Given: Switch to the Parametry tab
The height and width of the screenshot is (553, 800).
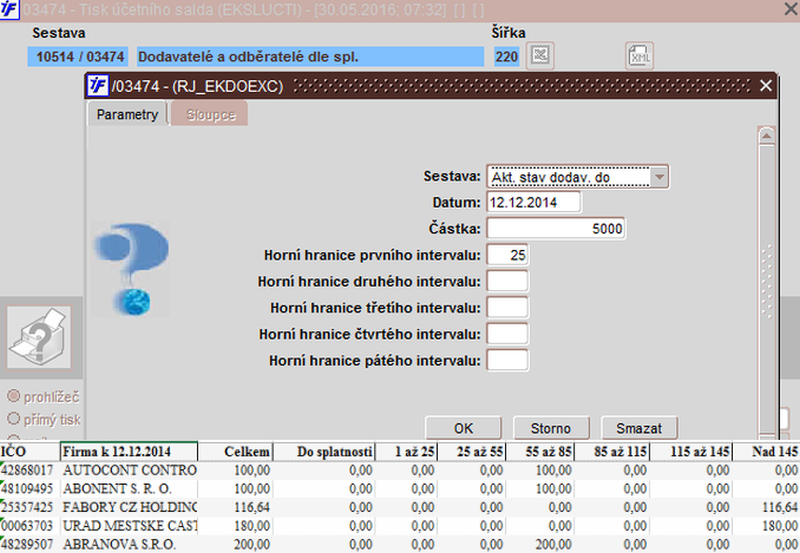Looking at the screenshot, I should (x=127, y=114).
